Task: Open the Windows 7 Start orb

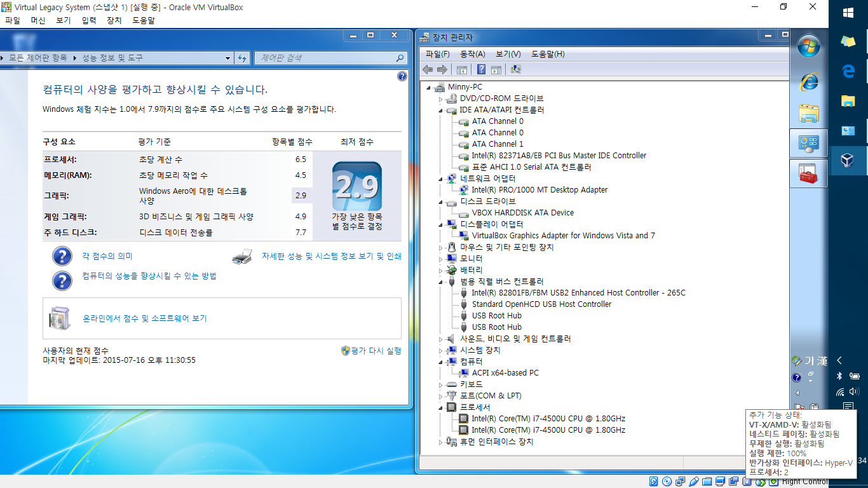Action: [809, 46]
